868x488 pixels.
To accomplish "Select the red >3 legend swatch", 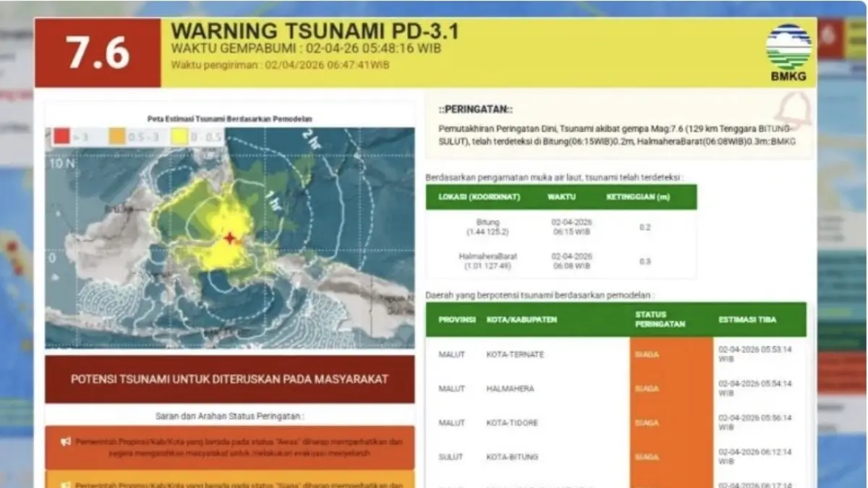I will tap(62, 137).
